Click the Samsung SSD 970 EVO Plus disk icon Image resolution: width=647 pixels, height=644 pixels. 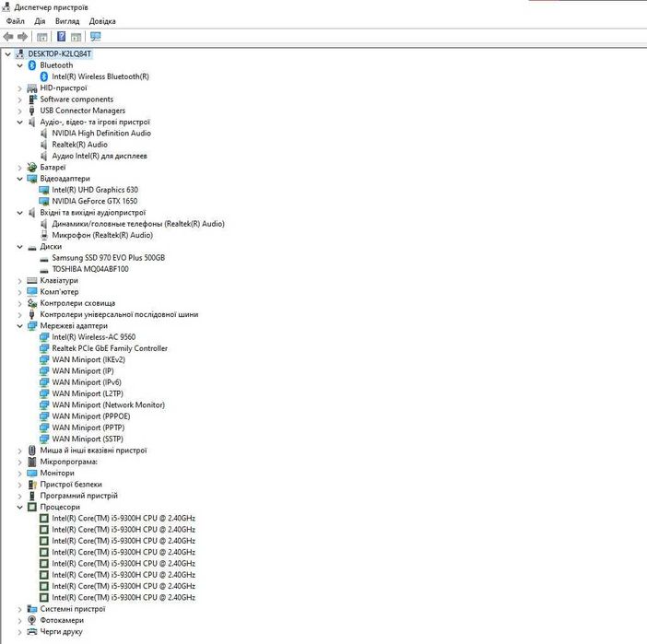tap(43, 259)
